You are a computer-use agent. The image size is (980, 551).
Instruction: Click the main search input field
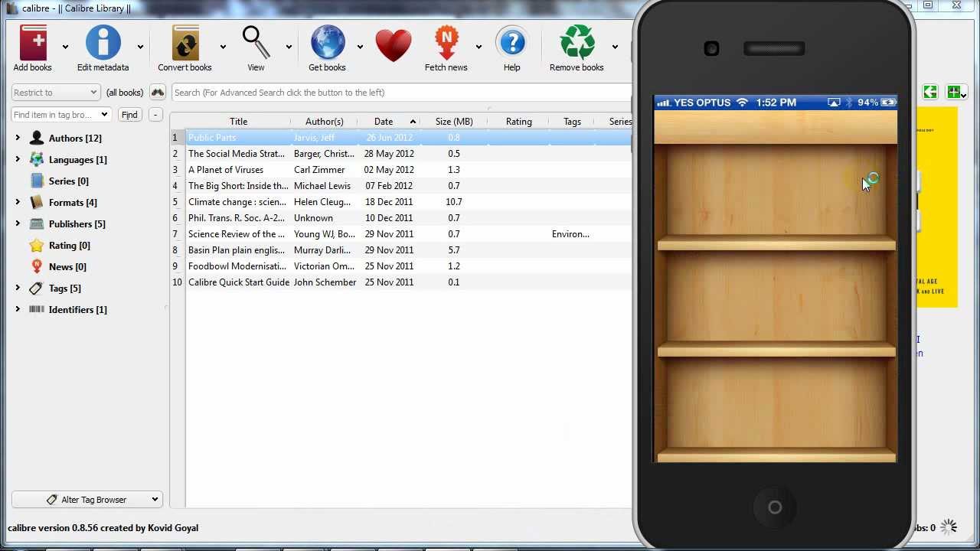(x=401, y=93)
